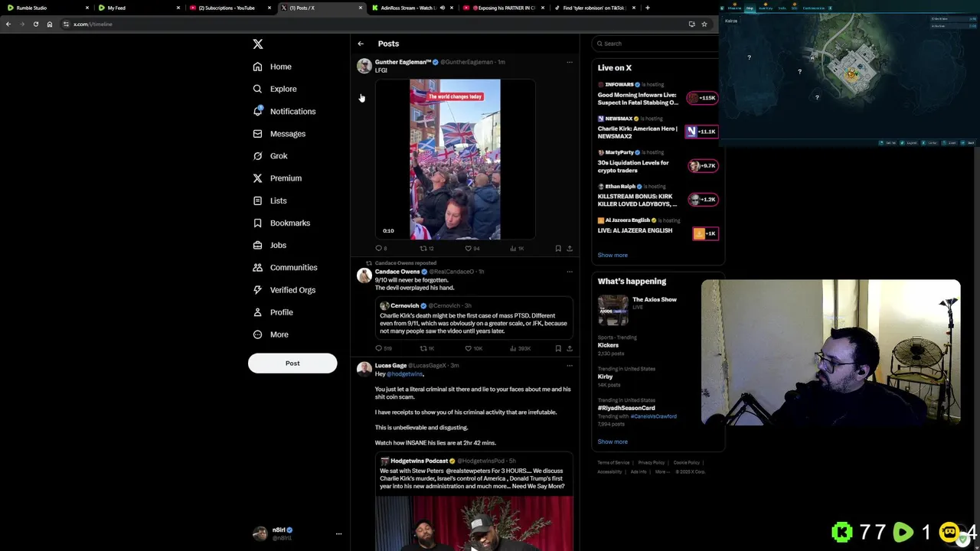Open options menu on Lucas Gage post

click(569, 366)
